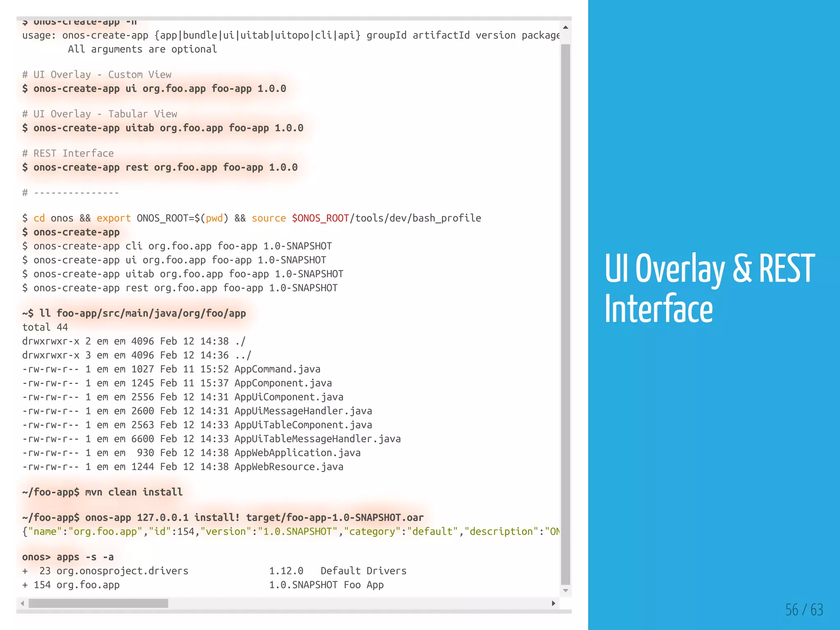Click the horizontal scrollbar thumb

tap(98, 603)
